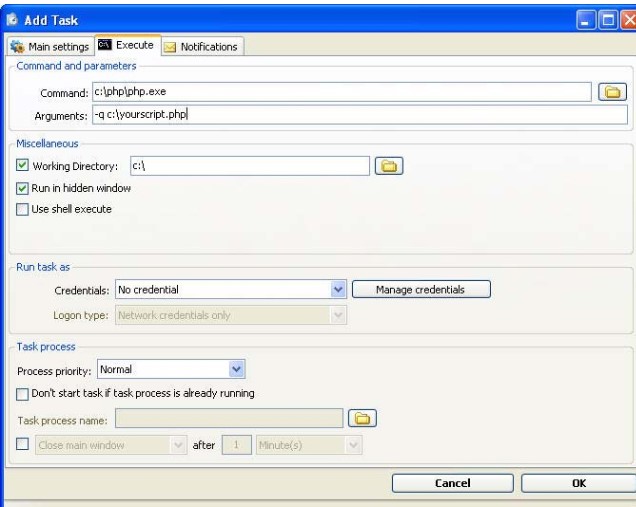636x507 pixels.
Task: Minimize the Add Task window
Action: [x=586, y=20]
